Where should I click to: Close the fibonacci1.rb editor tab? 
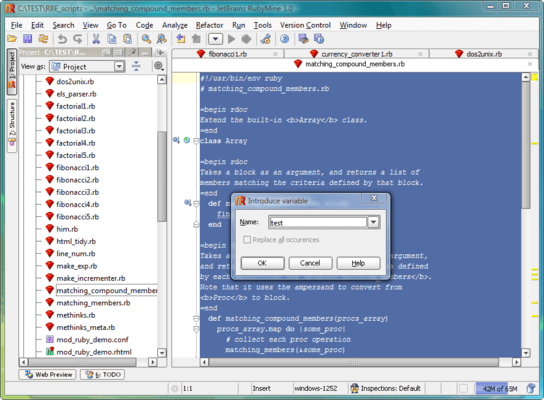(x=275, y=54)
